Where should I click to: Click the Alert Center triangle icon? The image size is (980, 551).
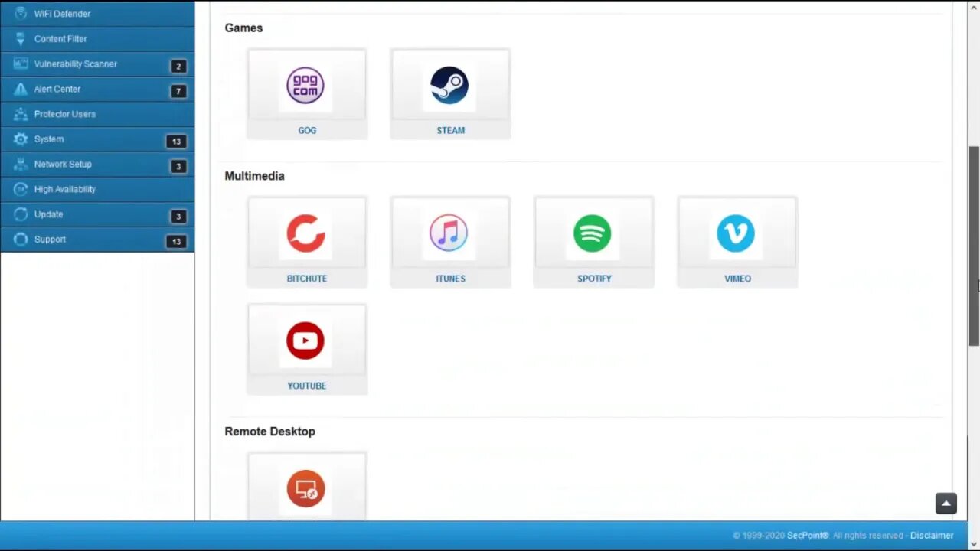(x=21, y=89)
